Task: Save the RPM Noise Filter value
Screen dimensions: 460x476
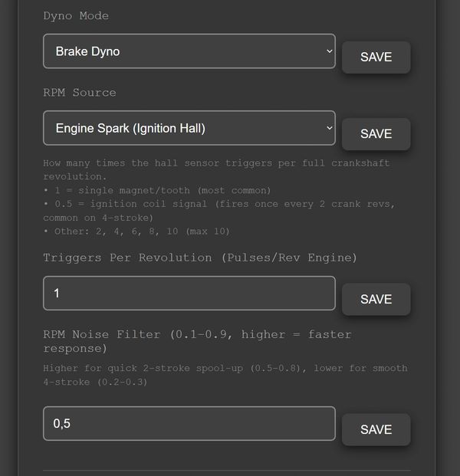Action: coord(376,430)
